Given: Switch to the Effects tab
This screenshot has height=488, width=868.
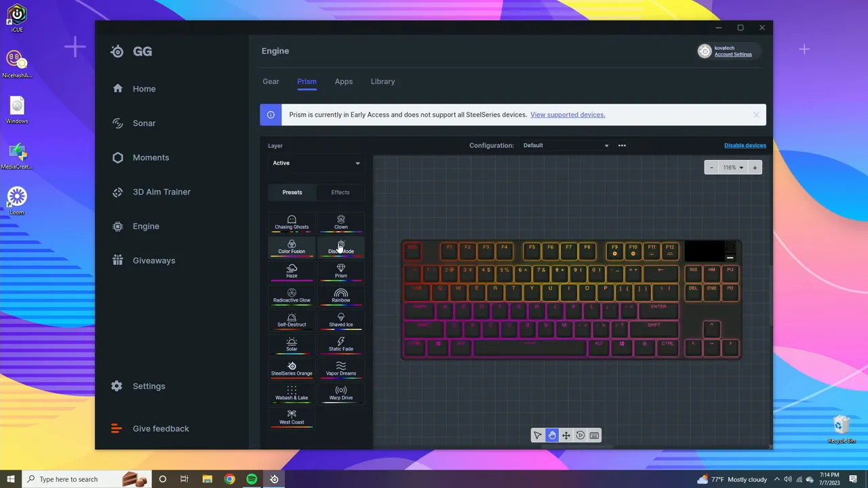Looking at the screenshot, I should pyautogui.click(x=340, y=192).
